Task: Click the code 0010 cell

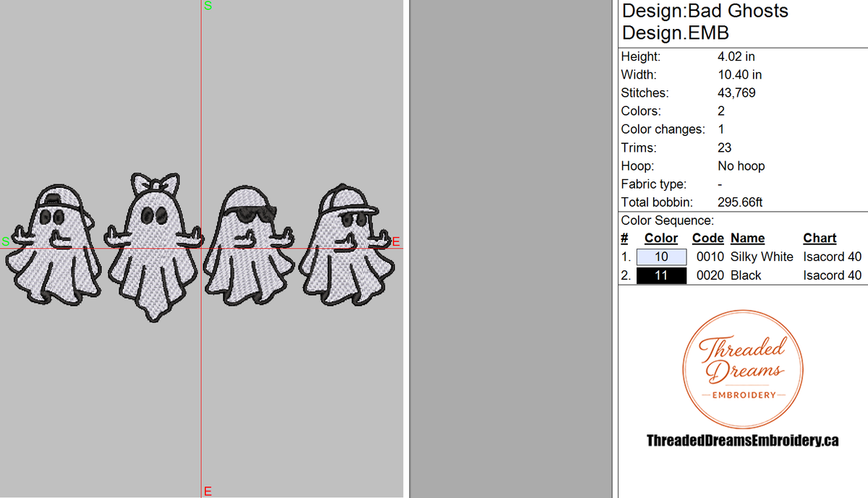Action: (x=710, y=257)
